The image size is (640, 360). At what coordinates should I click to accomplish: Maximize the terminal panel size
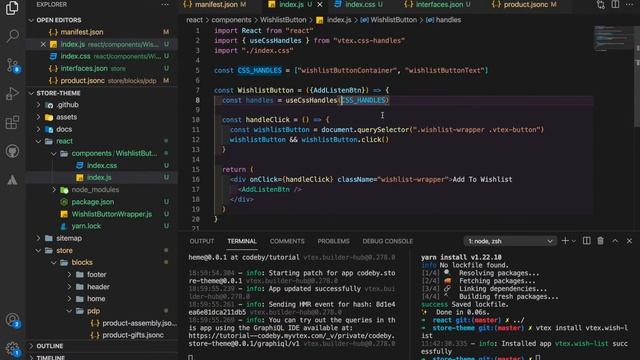[x=615, y=241]
